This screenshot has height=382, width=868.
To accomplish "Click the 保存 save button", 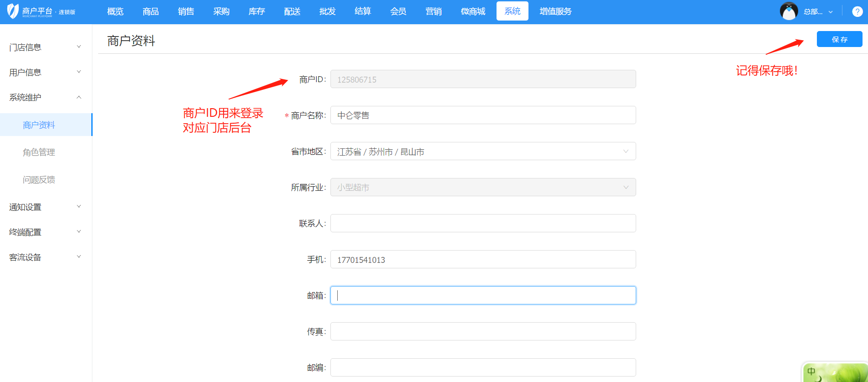I will click(x=839, y=39).
